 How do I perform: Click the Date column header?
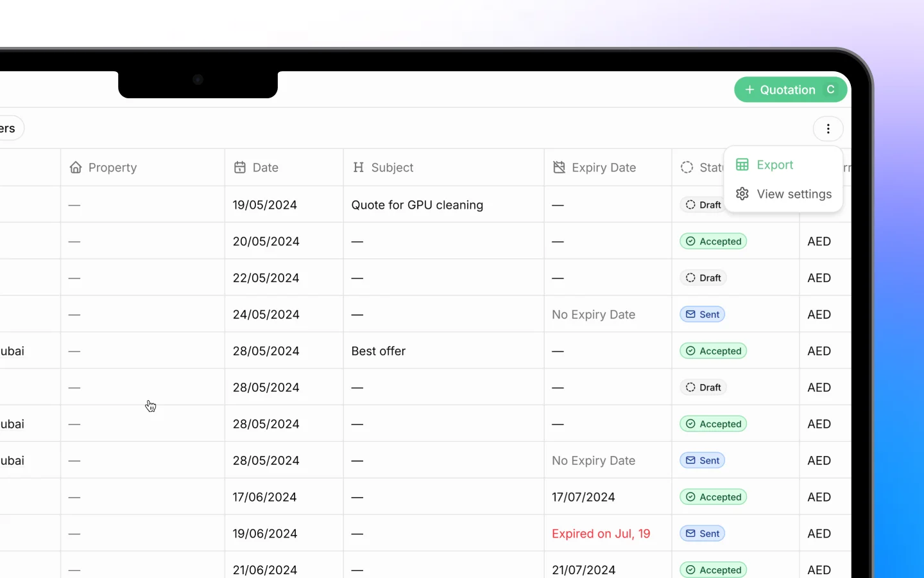tap(284, 168)
